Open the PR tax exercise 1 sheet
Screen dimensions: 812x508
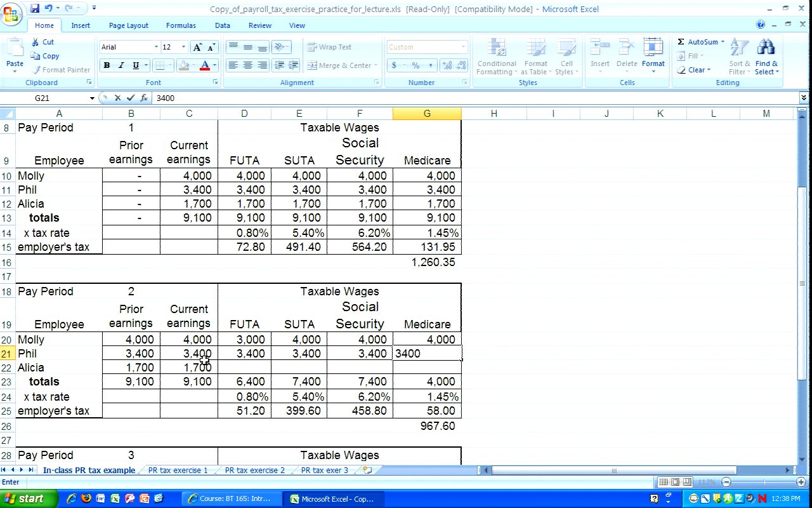(x=178, y=471)
